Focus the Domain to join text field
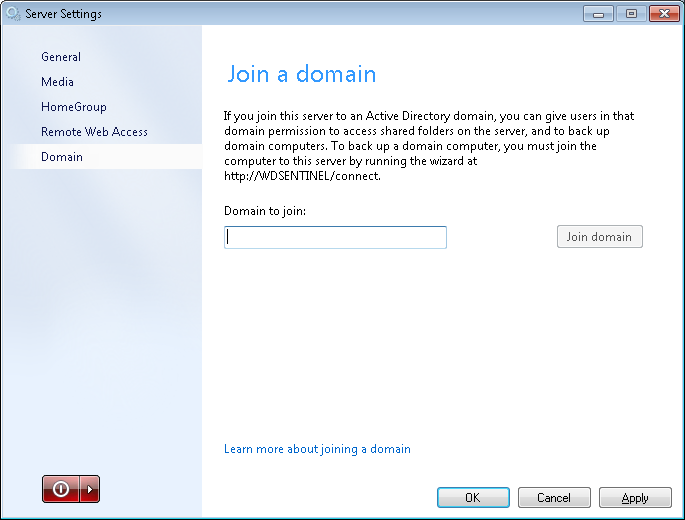 point(335,237)
